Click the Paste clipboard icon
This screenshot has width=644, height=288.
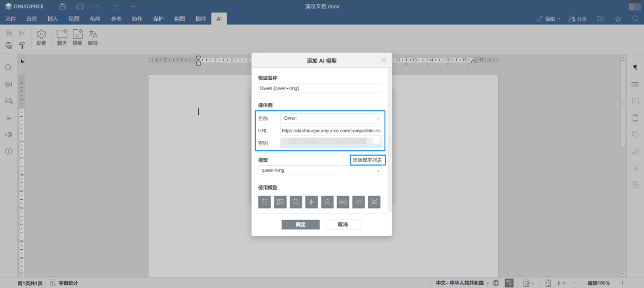point(8,45)
